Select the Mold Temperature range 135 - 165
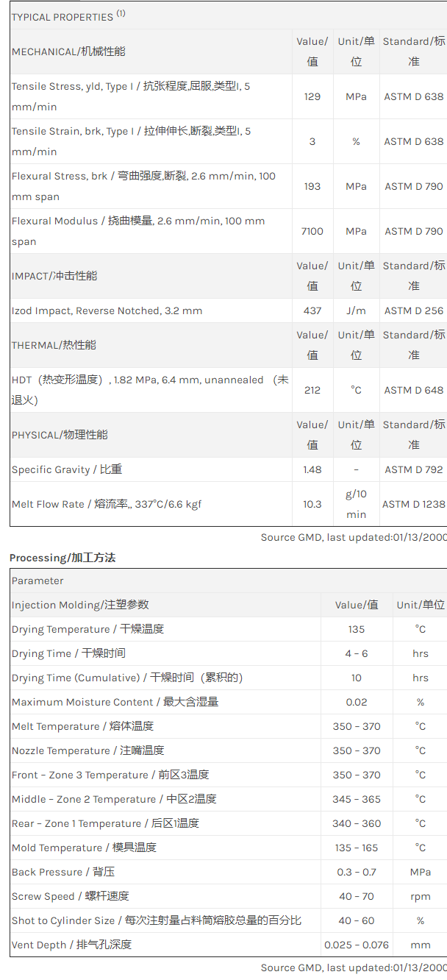This screenshot has width=447, height=980. pos(357,848)
